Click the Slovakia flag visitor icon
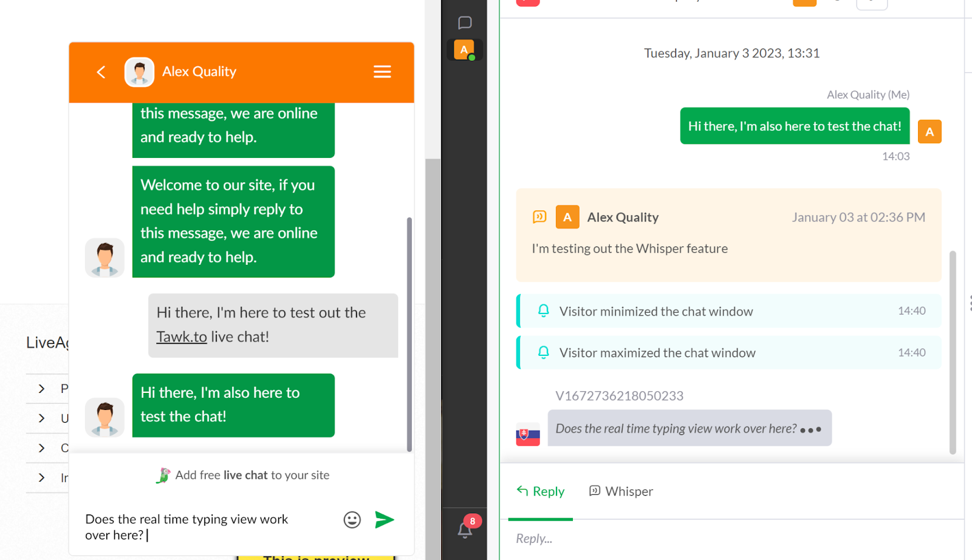The height and width of the screenshot is (560, 972). 528,434
